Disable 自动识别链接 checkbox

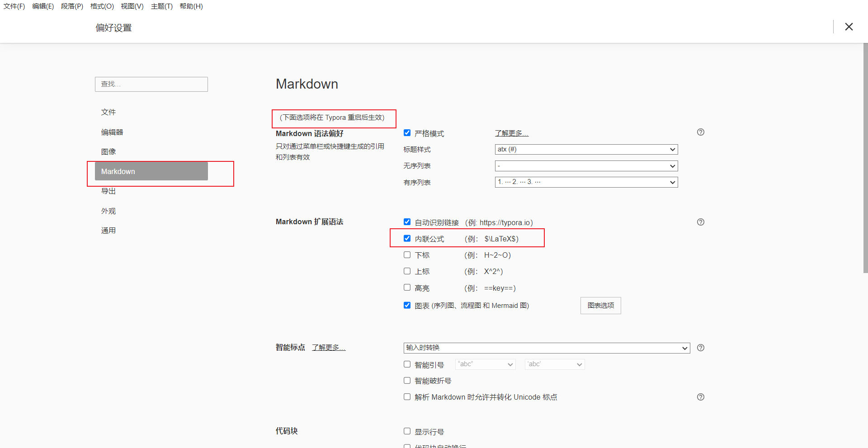click(407, 222)
